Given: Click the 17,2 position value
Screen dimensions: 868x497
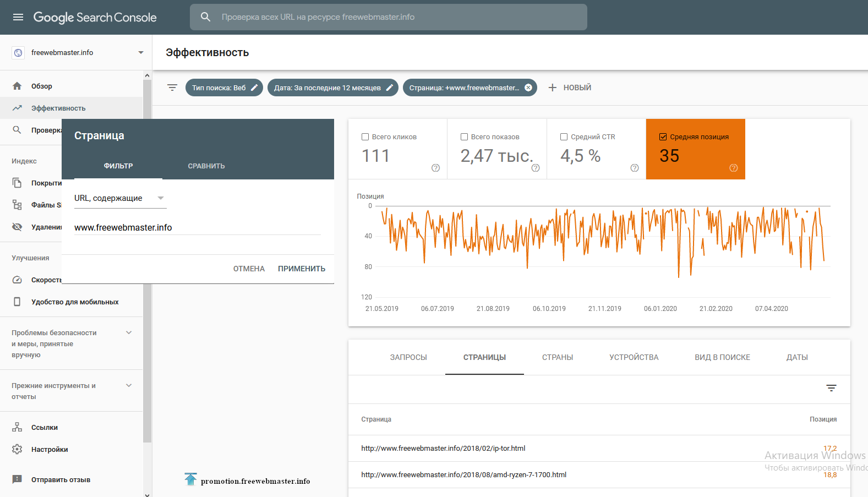Looking at the screenshot, I should 830,448.
